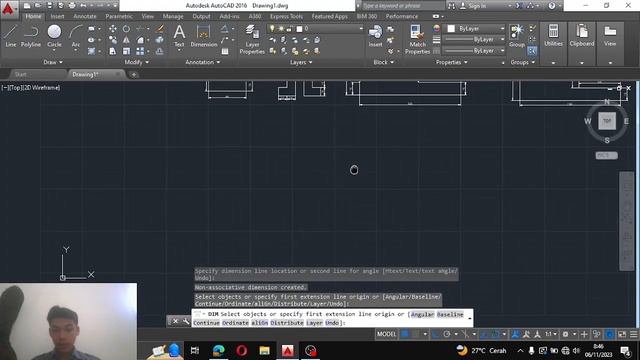Click the search keyword input field
The height and width of the screenshot is (360, 640).
coord(402,6)
